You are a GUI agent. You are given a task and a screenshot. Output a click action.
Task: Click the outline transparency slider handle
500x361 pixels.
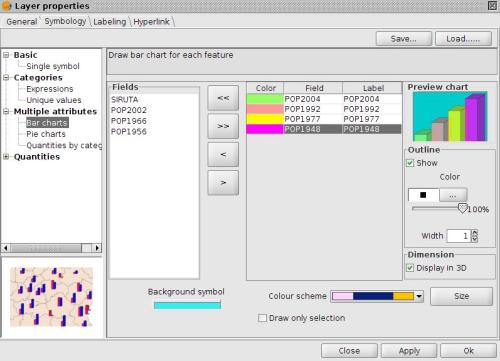click(x=462, y=209)
